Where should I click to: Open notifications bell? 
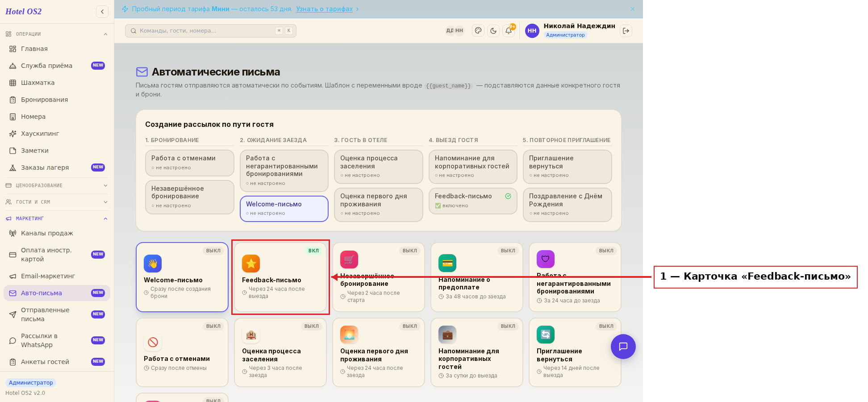coord(509,31)
